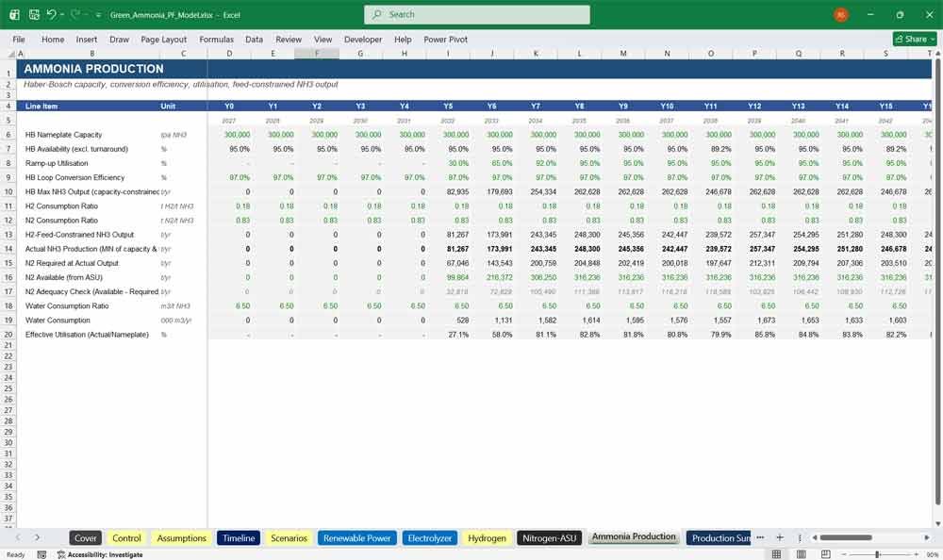Click Effective Utilisation value 27.1%
This screenshot has height=560, width=943.
coord(457,335)
